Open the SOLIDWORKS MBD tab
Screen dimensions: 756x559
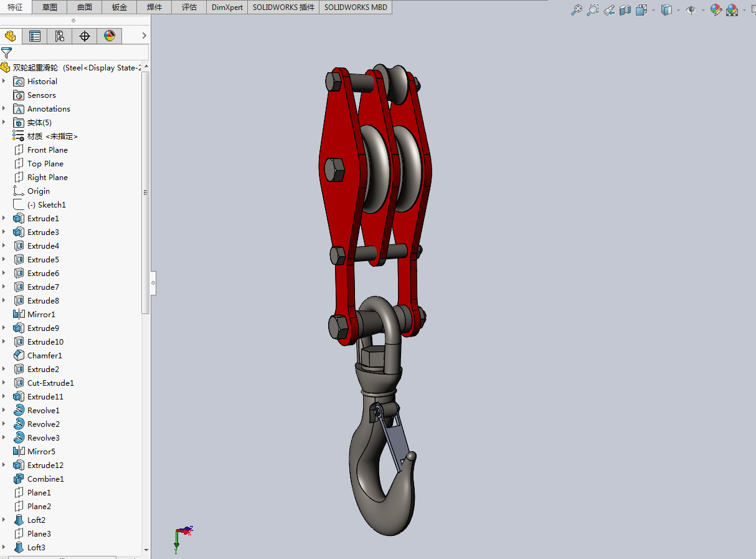pos(356,7)
